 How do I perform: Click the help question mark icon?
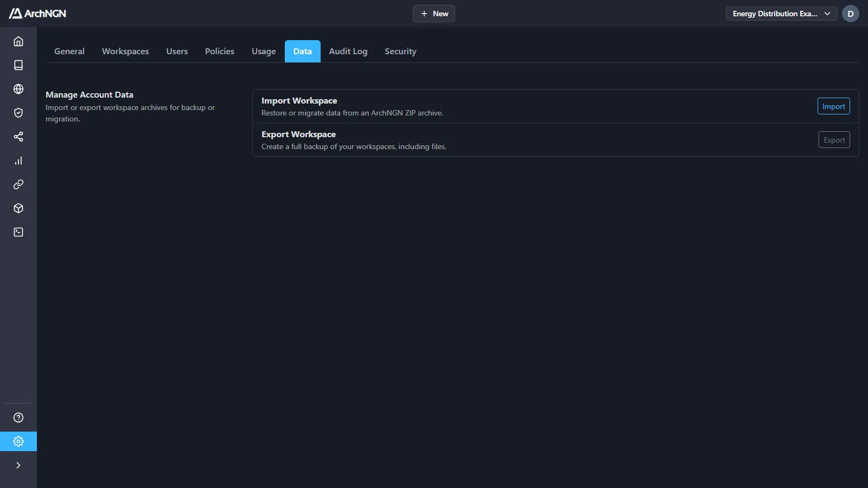(18, 418)
